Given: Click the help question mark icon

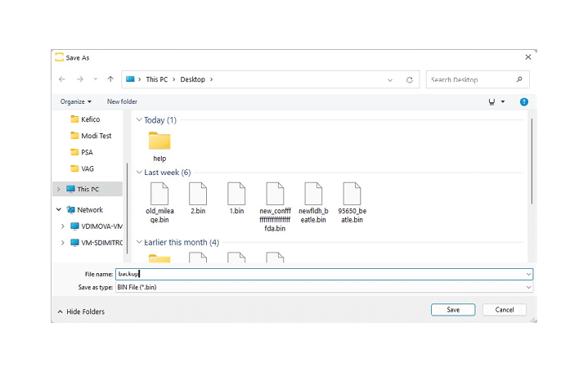Looking at the screenshot, I should coord(523,102).
